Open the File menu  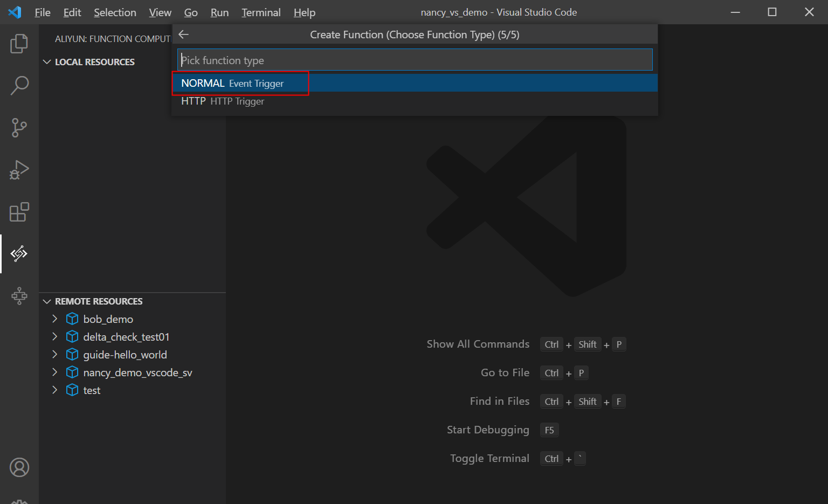[43, 12]
